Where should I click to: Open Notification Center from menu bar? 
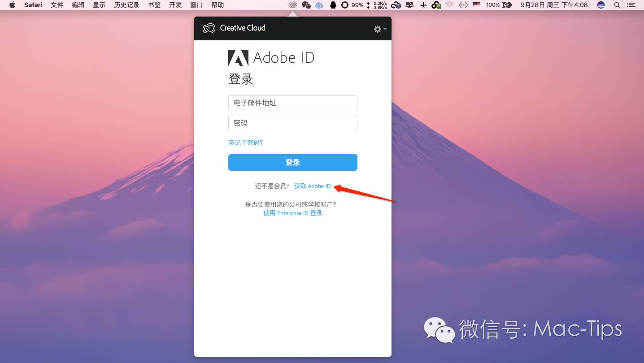click(631, 5)
